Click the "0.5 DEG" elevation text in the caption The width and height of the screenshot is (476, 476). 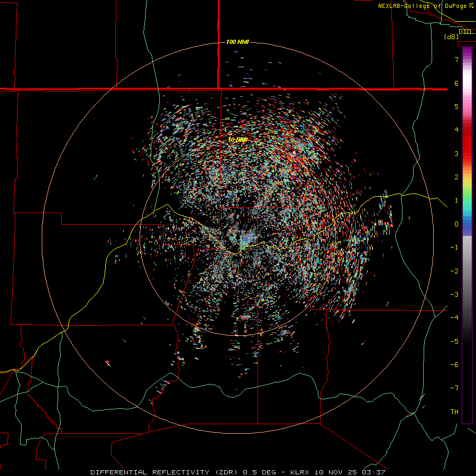260,472
